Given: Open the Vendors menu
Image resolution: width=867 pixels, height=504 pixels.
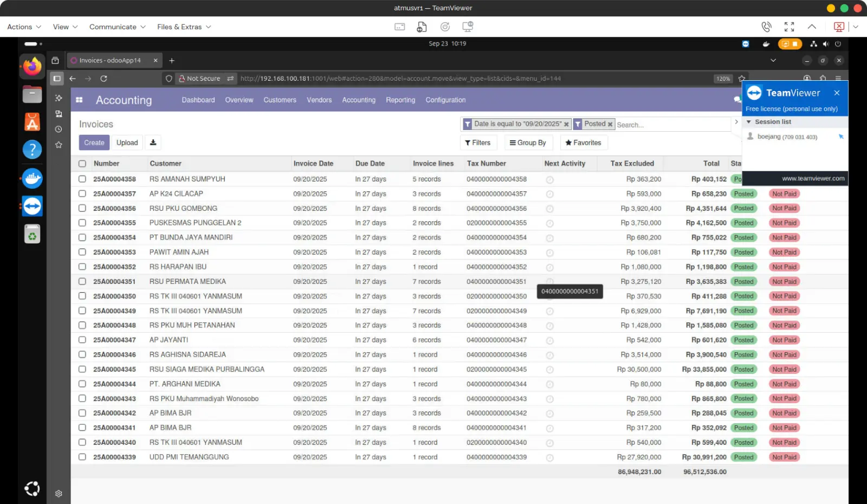Looking at the screenshot, I should click(319, 100).
